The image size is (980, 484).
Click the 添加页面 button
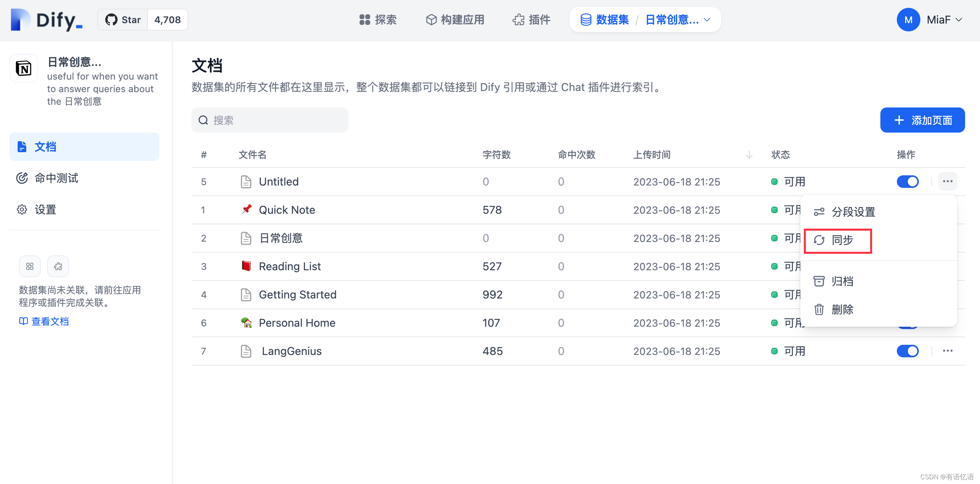pos(922,120)
